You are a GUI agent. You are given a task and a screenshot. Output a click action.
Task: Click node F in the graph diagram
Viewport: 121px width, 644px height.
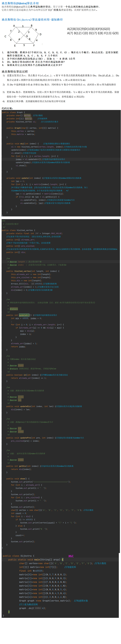[x=34, y=46]
